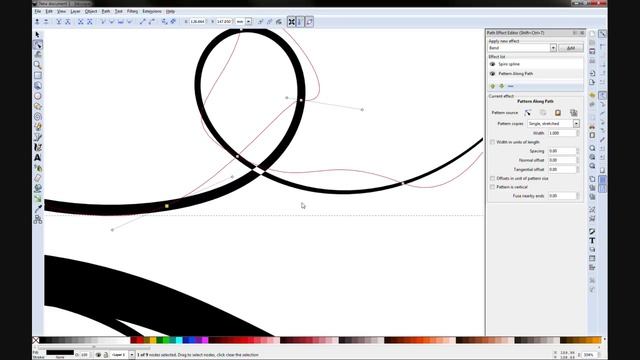Edit pattern on-canvas in Pattern source
Viewport: 640px width, 360px height.
(x=528, y=113)
